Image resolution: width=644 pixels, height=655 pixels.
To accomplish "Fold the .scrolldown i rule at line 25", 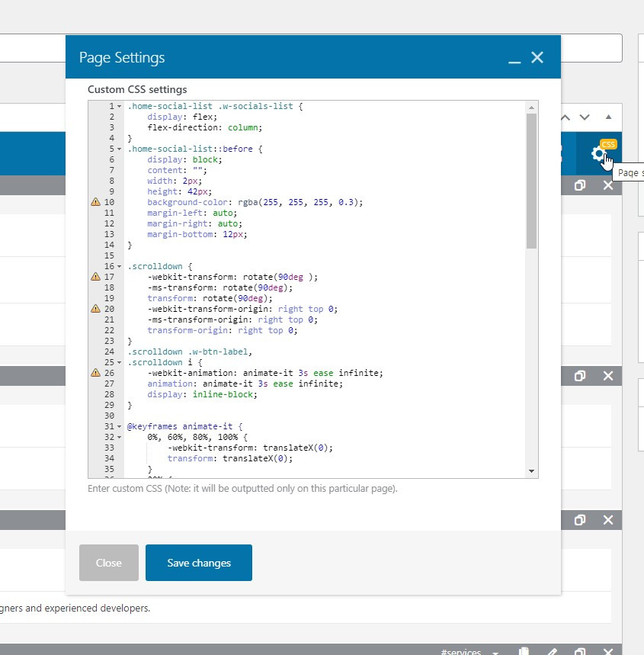I will (x=119, y=363).
